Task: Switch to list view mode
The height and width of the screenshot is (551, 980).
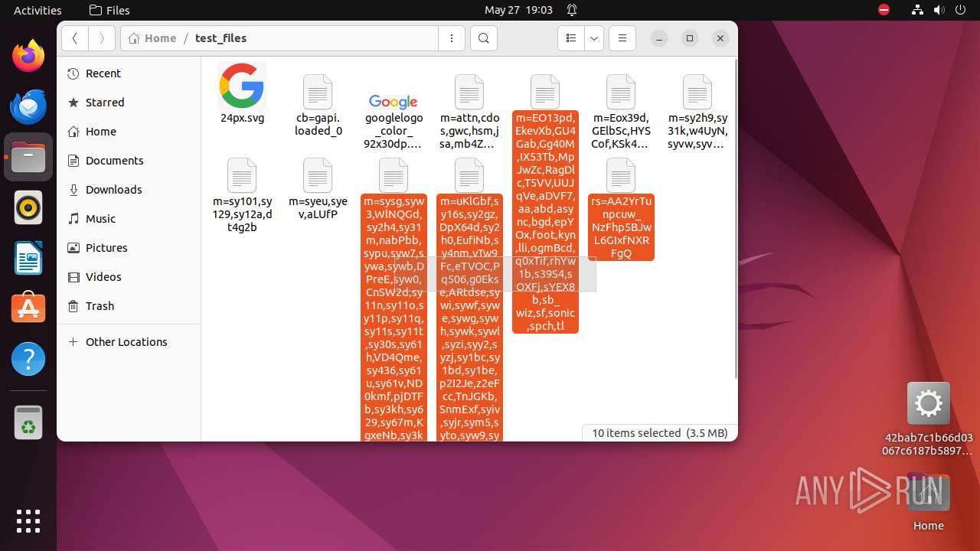Action: [x=570, y=38]
